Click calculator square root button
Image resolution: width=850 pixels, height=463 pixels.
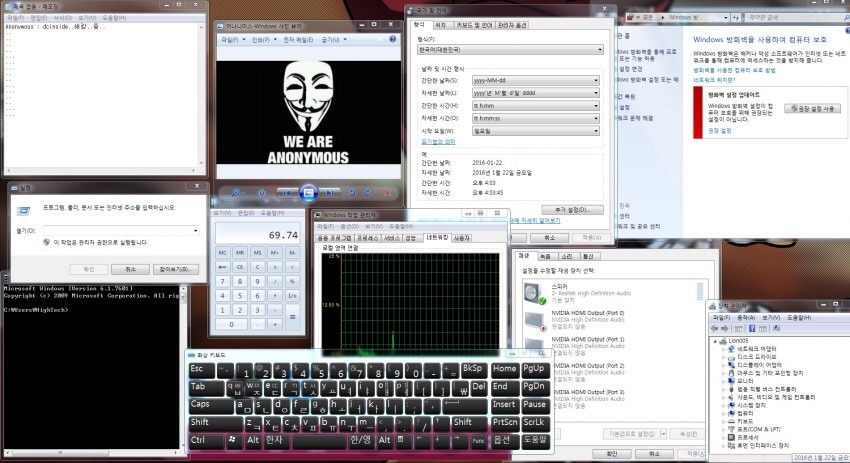click(x=293, y=267)
